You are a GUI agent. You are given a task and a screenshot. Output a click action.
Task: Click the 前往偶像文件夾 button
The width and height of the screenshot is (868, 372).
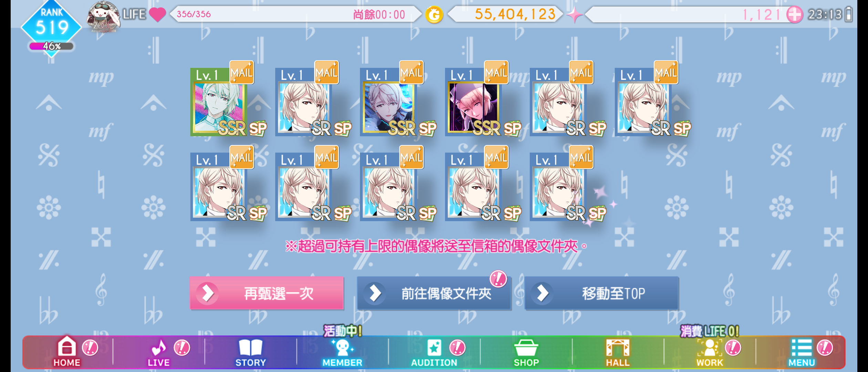coord(434,293)
